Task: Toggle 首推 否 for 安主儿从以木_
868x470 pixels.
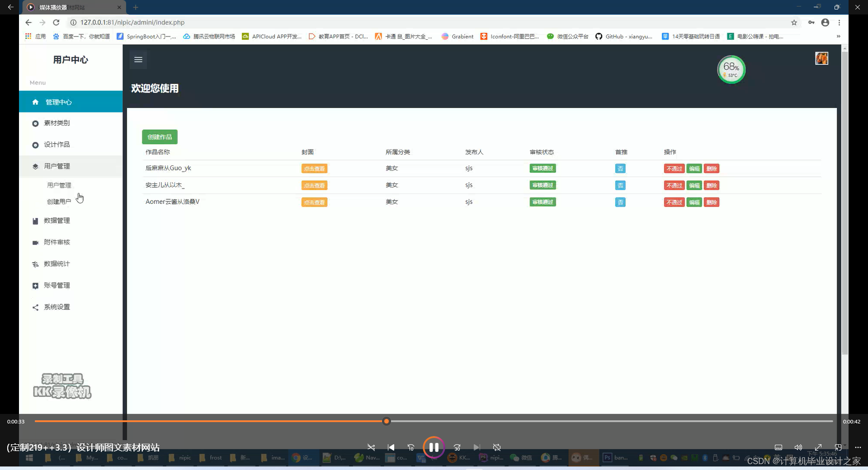Action: [620, 185]
